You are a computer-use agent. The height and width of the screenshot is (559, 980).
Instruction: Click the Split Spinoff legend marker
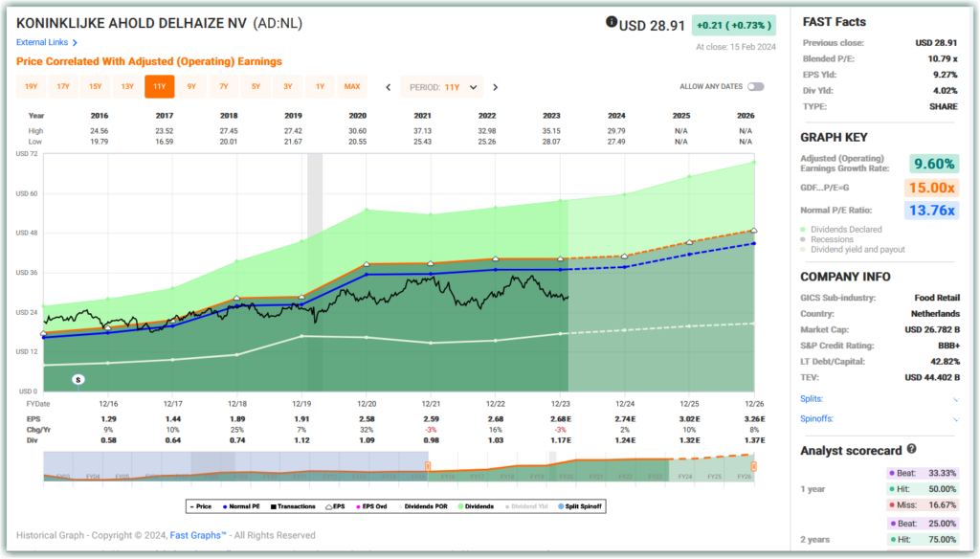563,506
